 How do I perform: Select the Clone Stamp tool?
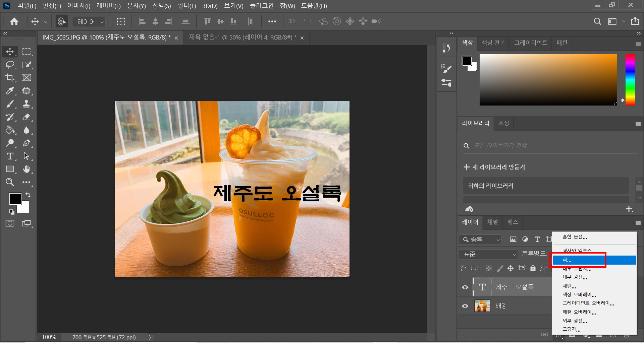[26, 104]
